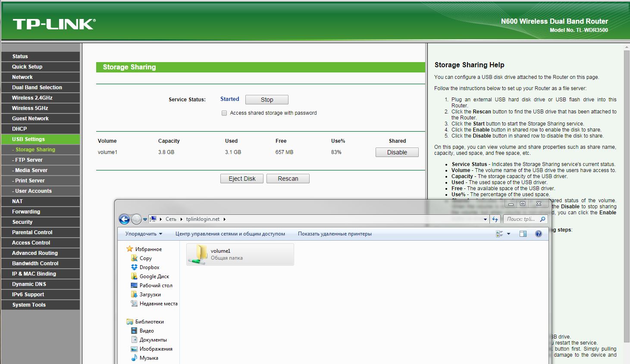This screenshot has height=364, width=630.
Task: Enable Access shared storage with password checkbox
Action: (224, 113)
